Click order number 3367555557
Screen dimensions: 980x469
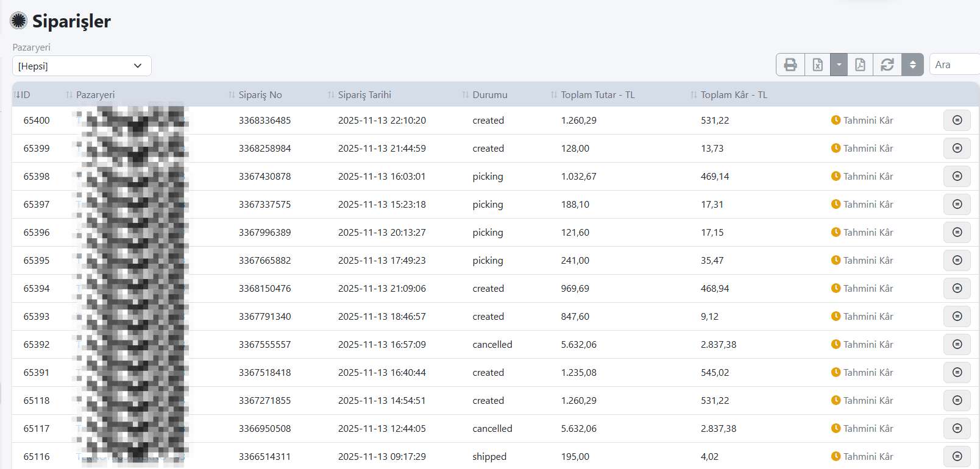pyautogui.click(x=265, y=345)
